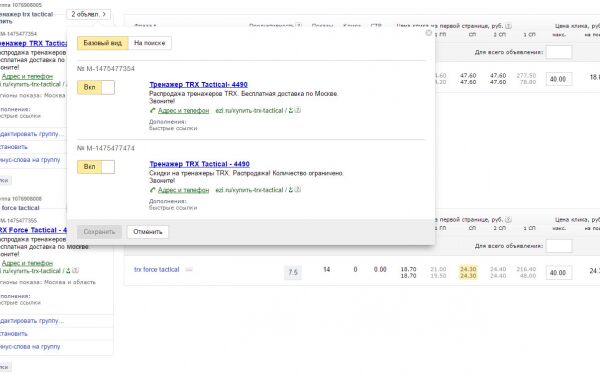The image size is (600, 378).
Task: Click the 277.50 price value
Action: [x=526, y=76]
